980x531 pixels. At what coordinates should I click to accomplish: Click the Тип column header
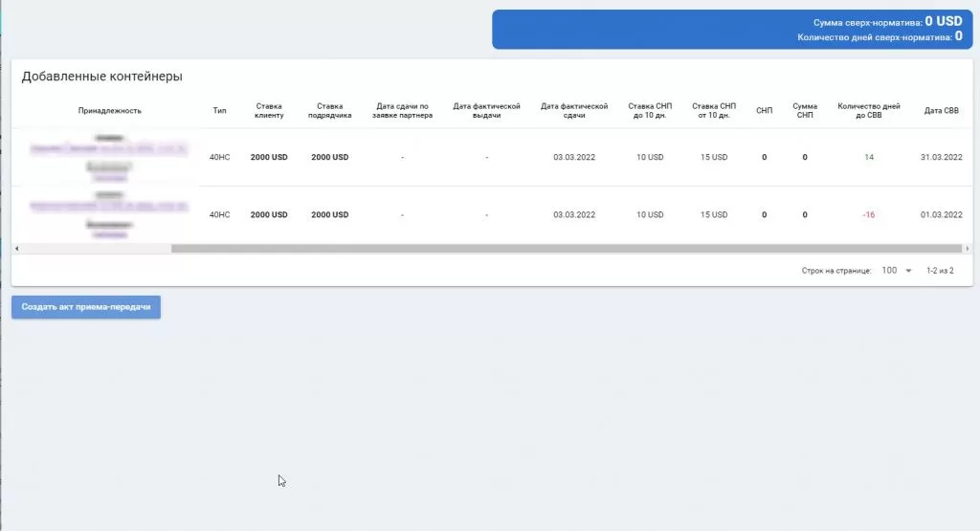(x=220, y=110)
